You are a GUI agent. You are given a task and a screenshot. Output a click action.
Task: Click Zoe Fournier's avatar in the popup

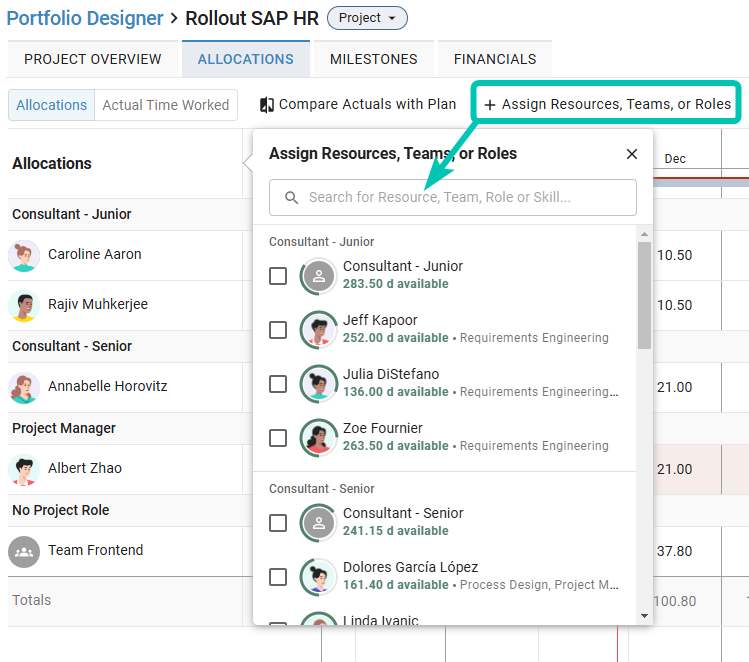pos(319,438)
